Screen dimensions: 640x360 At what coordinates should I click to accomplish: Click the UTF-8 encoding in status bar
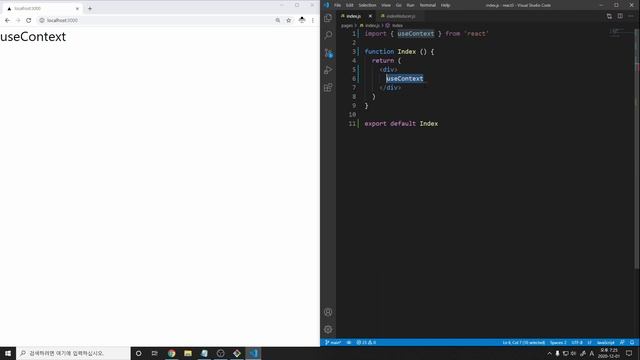click(577, 342)
